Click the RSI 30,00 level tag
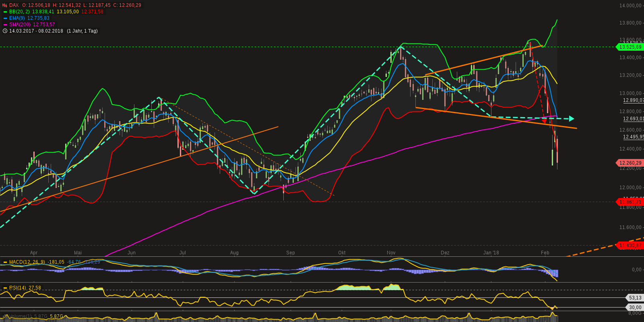Screen dimensions: 644x322 click(x=635, y=308)
